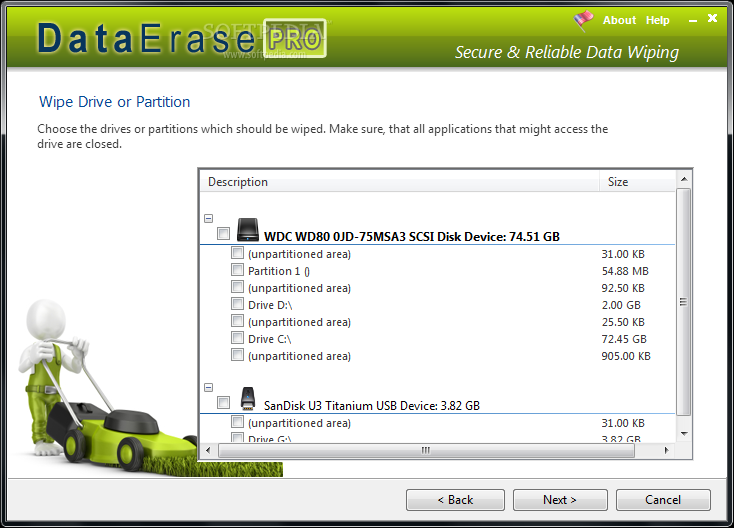Click the 905.00 KB size value
Image resolution: width=734 pixels, height=528 pixels.
pyautogui.click(x=626, y=356)
